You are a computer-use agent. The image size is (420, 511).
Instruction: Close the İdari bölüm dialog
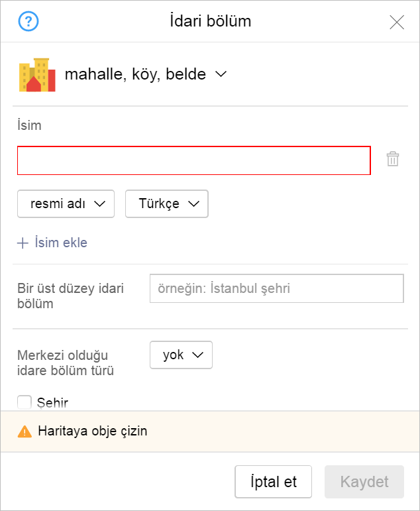[x=397, y=22]
